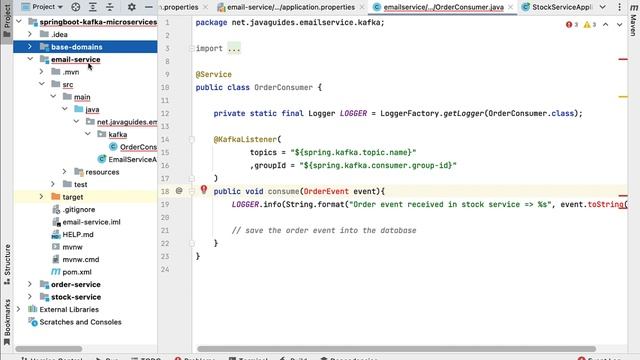Screen dimensions: 640x360
Task: Expand the target folder
Action: click(41, 197)
